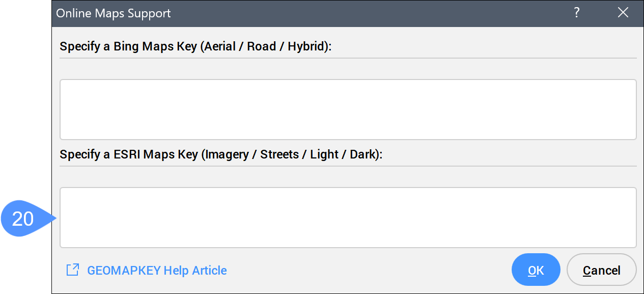The width and height of the screenshot is (644, 294).
Task: Confirm the map keys with OK
Action: click(x=536, y=270)
